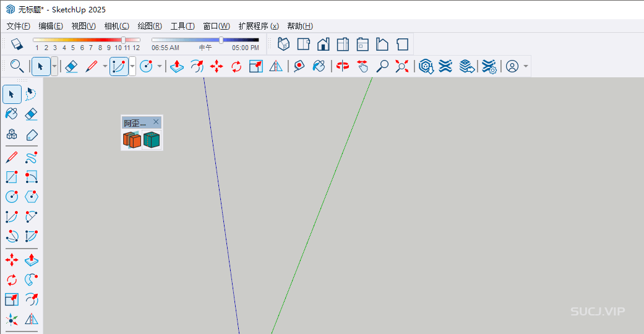Click the teal cube plugin button
Screen dimensions: 644x334
(x=152, y=140)
